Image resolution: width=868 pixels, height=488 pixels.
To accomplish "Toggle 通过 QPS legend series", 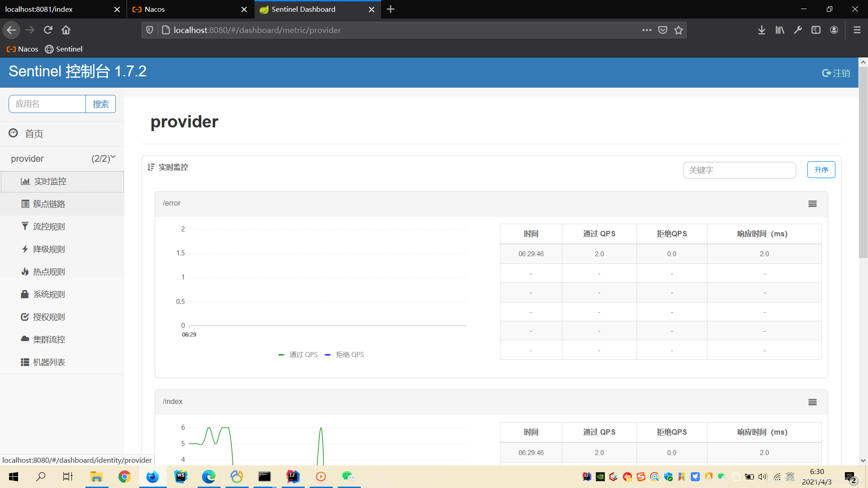I will coord(298,355).
